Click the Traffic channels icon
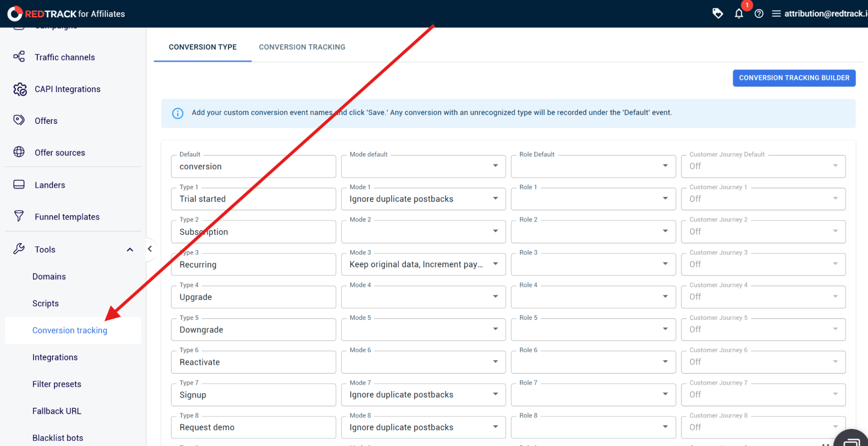 (19, 57)
